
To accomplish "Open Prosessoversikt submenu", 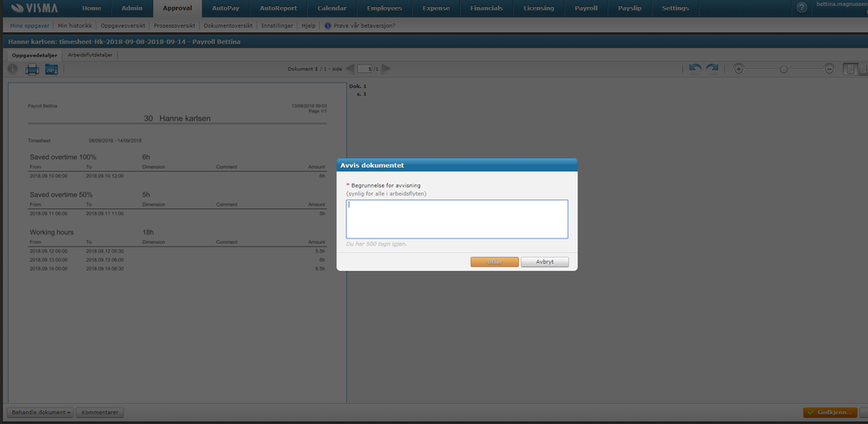I will (174, 25).
